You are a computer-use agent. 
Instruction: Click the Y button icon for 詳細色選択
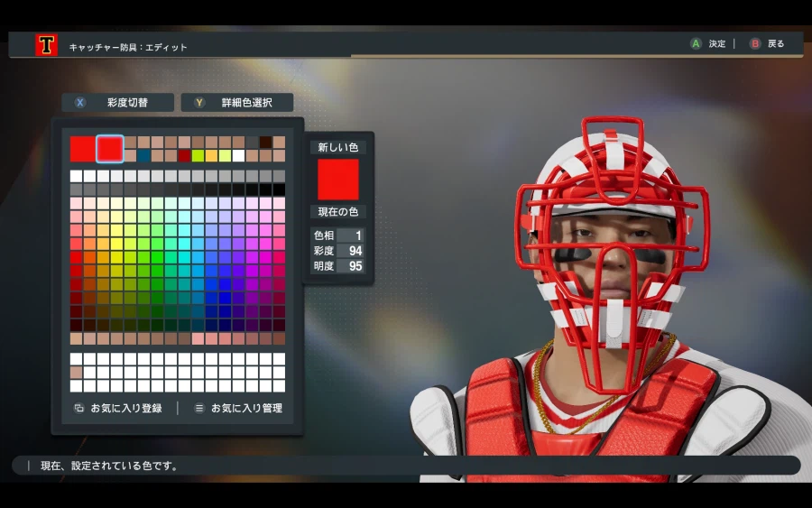[x=199, y=103]
